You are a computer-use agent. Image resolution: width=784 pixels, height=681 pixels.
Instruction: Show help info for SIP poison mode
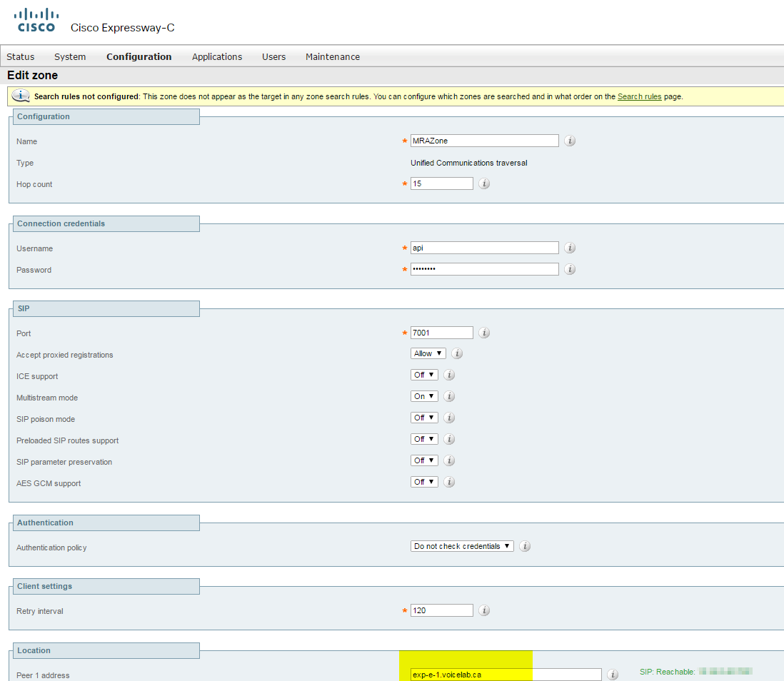point(449,418)
